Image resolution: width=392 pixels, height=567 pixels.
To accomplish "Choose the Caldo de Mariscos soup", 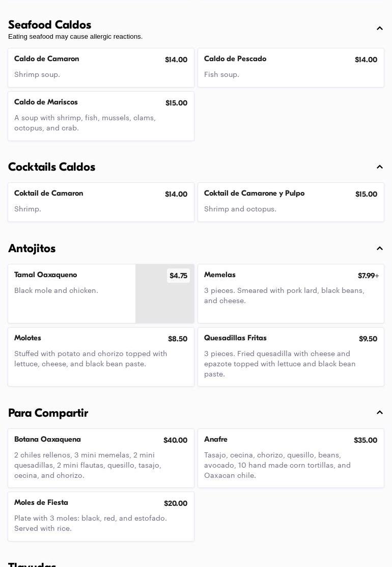I will pos(101,116).
